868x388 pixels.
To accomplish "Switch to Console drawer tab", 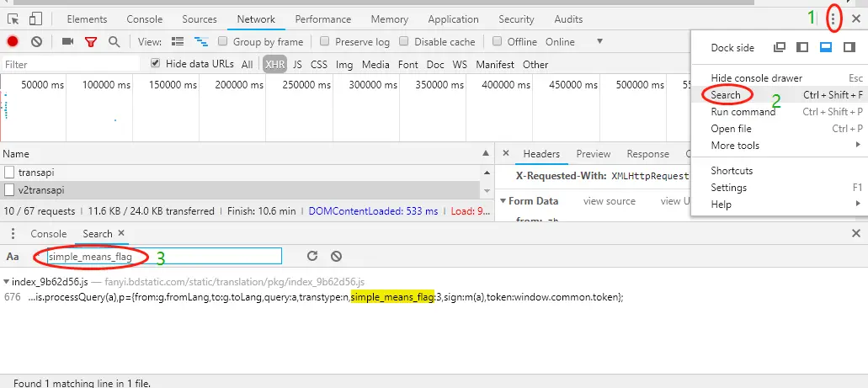I will [48, 234].
